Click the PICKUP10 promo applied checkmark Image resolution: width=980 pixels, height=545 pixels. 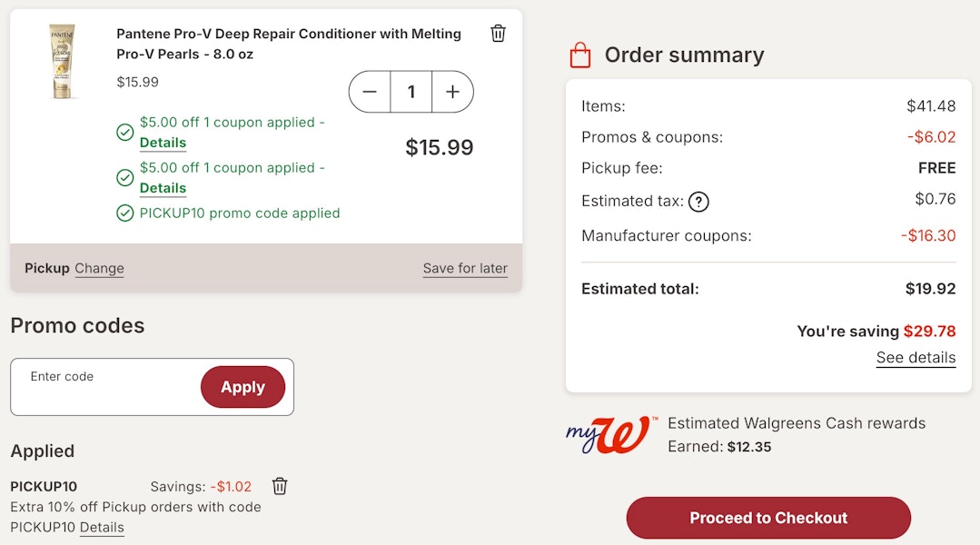(125, 213)
